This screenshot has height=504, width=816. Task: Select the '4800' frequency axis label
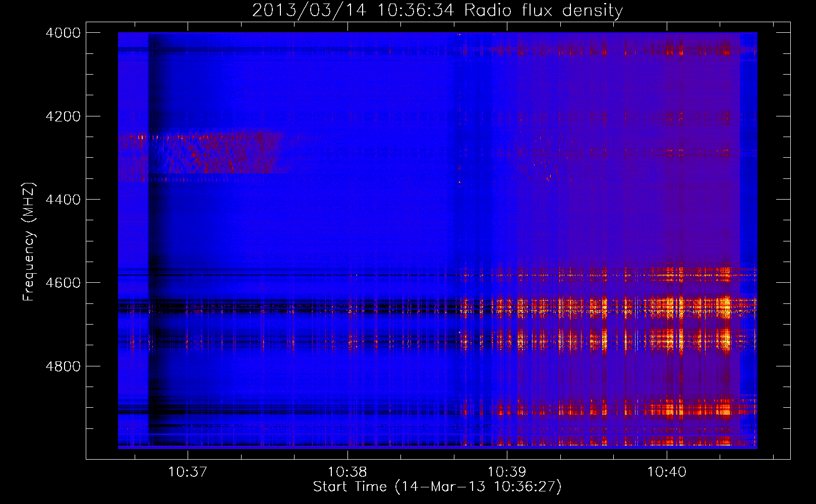coord(63,366)
